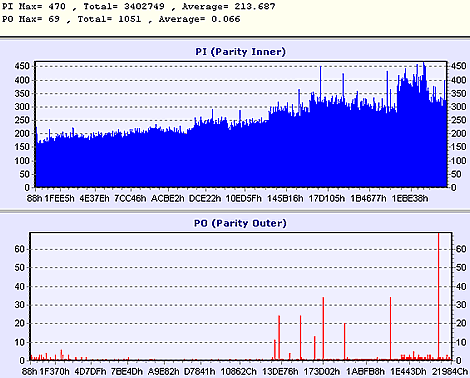Click the 17D105h label on PI axis
The width and height of the screenshot is (470, 378).
point(327,199)
